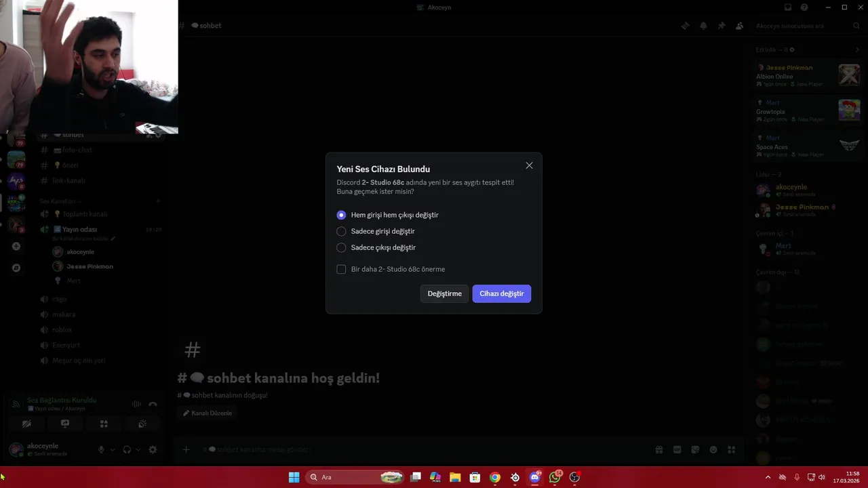The height and width of the screenshot is (488, 868).
Task: Join the 'Toplantı kanalı' voice channel
Action: point(100,214)
